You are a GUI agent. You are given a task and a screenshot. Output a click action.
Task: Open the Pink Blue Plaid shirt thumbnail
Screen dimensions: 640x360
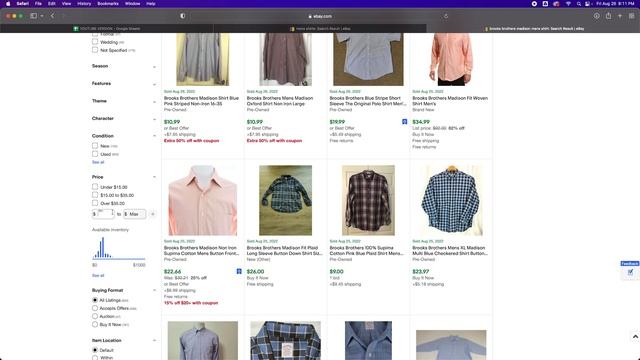[x=368, y=200]
